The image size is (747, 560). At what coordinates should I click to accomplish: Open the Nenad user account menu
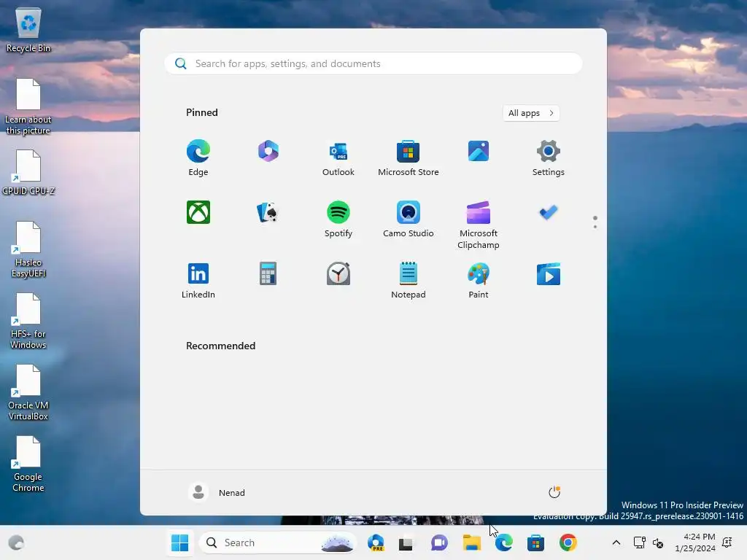[217, 492]
